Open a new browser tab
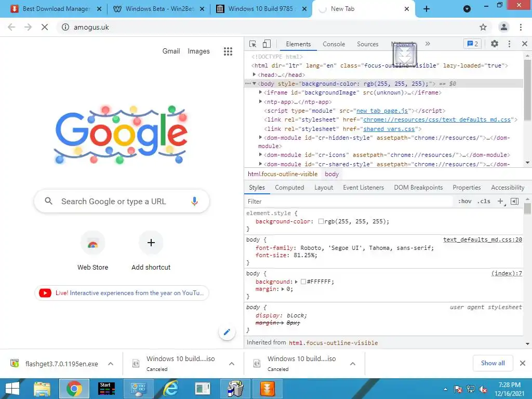The height and width of the screenshot is (399, 532). (x=427, y=9)
